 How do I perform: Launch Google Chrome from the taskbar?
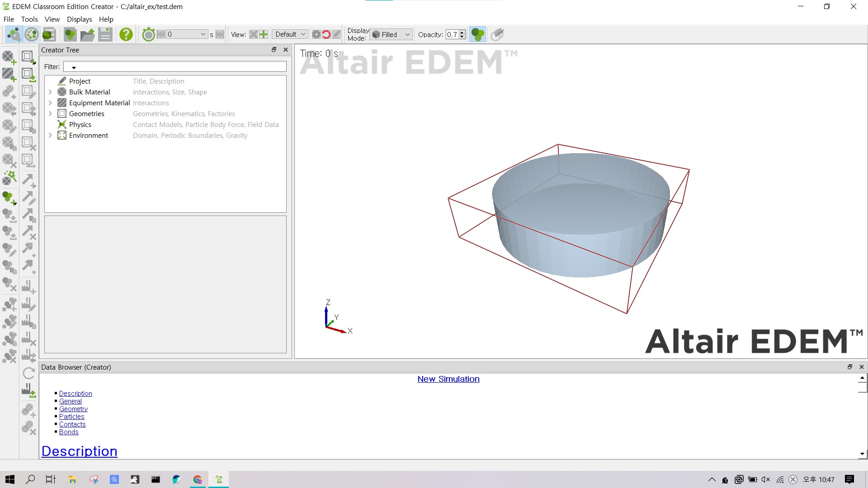198,479
